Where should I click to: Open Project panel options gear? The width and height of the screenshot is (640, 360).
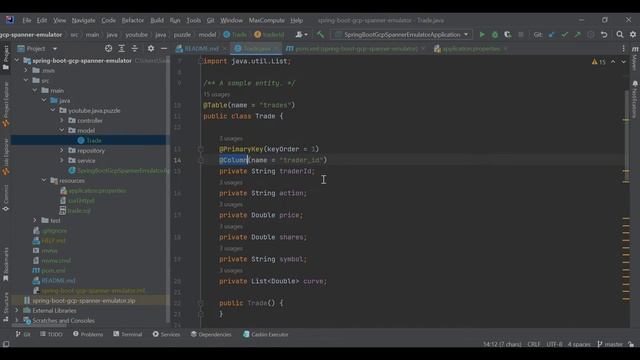tap(151, 49)
